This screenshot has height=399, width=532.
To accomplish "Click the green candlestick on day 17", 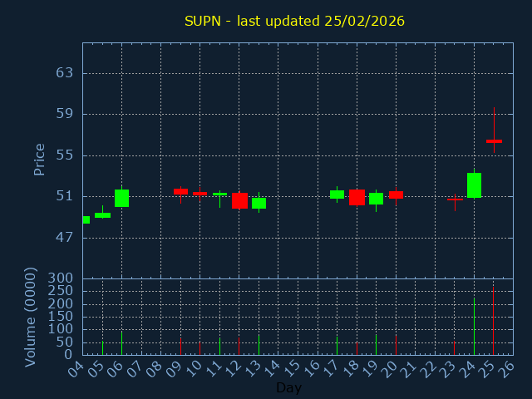I will (337, 195).
